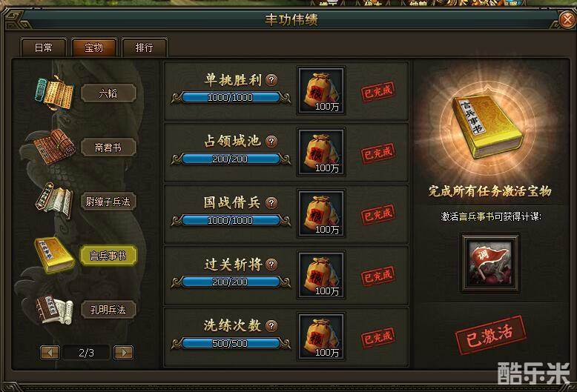This screenshot has height=392, width=577.
Task: Open the 排行 tab
Action: pyautogui.click(x=144, y=47)
